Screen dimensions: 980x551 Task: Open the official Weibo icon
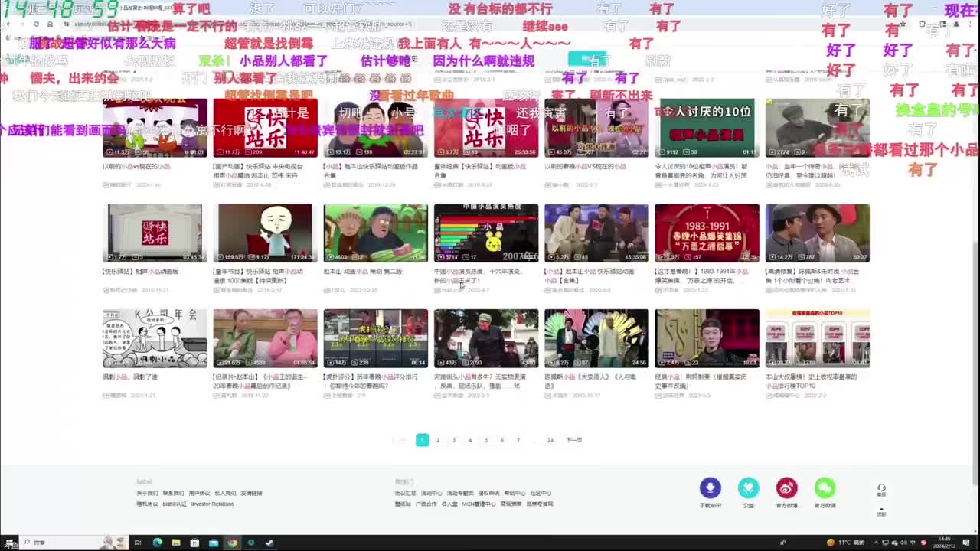click(x=786, y=487)
